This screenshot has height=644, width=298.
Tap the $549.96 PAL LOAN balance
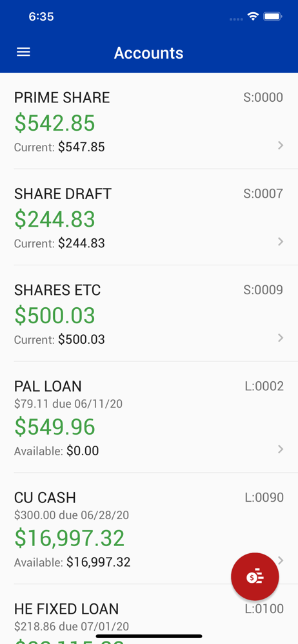[x=55, y=427]
